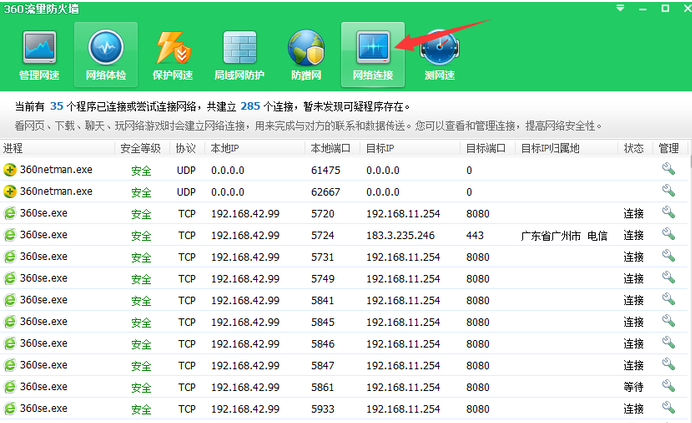Viewport: 692px width, 423px height.
Task: Open the 保护网速 tool
Action: click(173, 55)
